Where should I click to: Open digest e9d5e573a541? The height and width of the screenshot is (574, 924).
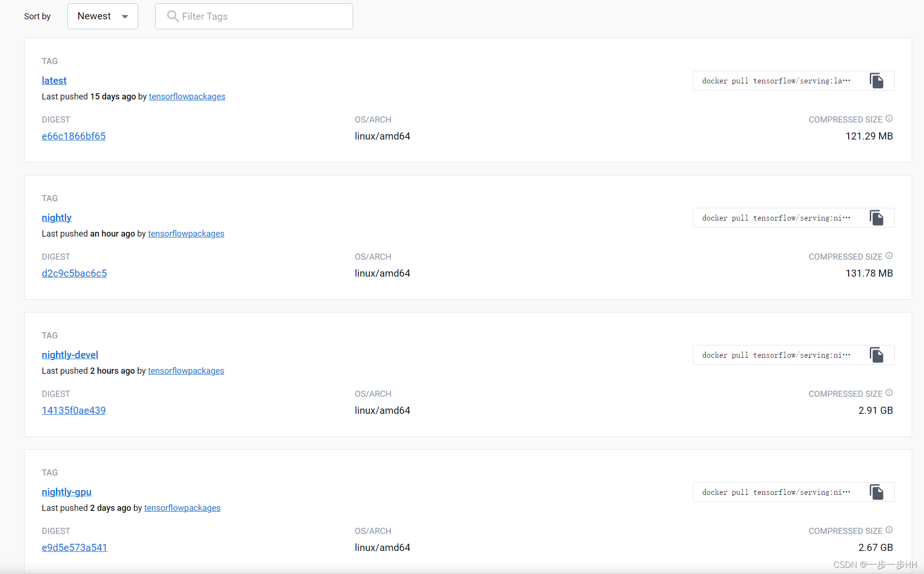tap(74, 548)
